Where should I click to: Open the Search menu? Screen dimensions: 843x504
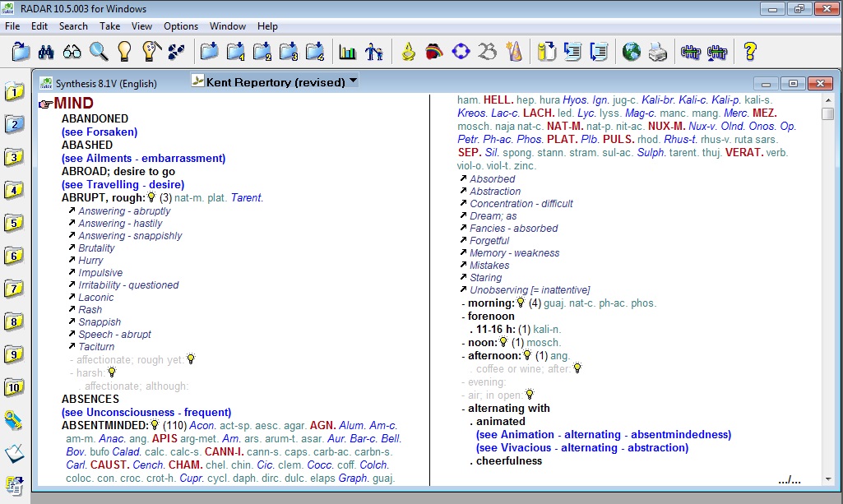click(x=73, y=25)
